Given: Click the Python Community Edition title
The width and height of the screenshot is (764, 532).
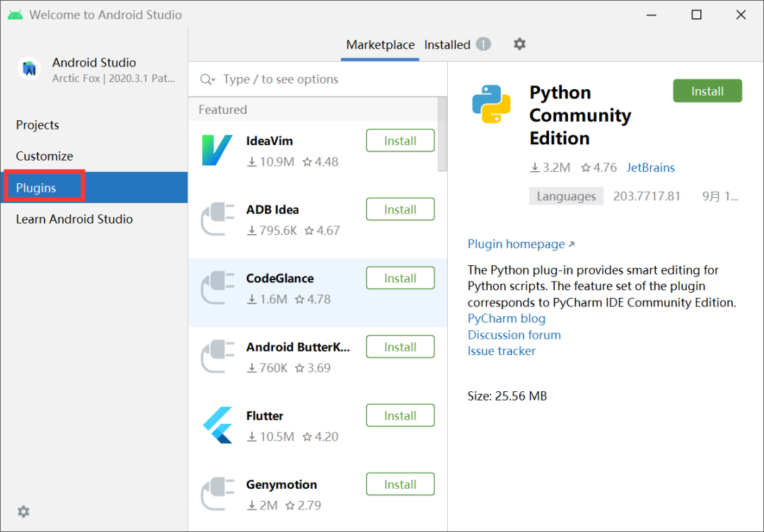Looking at the screenshot, I should coord(580,115).
